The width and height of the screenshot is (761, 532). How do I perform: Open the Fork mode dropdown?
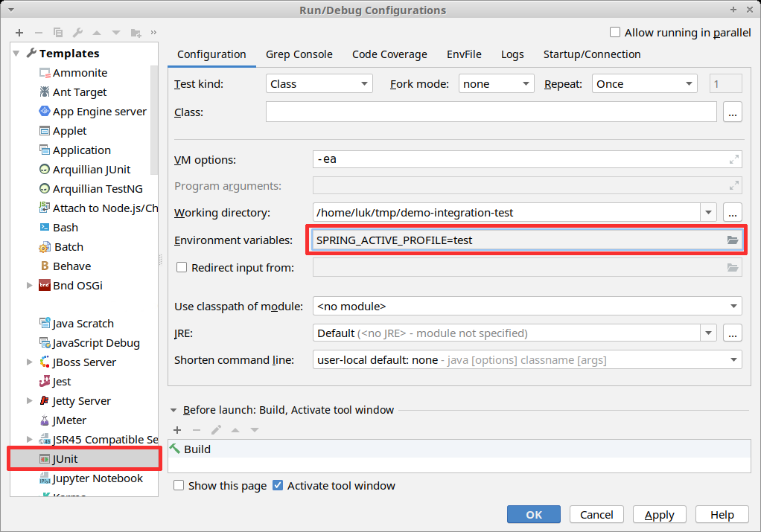tap(496, 84)
